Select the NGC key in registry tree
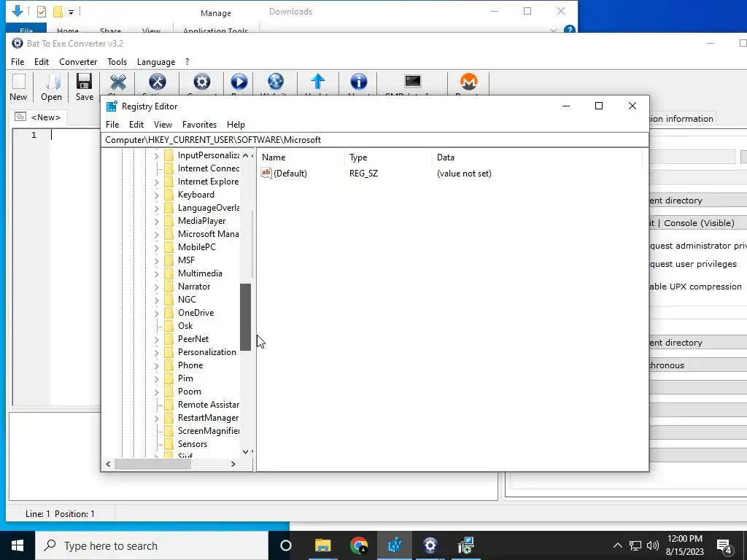The width and height of the screenshot is (747, 560). coord(187,300)
